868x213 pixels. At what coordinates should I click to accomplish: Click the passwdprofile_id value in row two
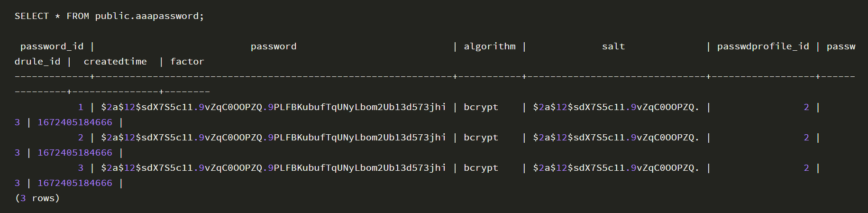(806, 138)
